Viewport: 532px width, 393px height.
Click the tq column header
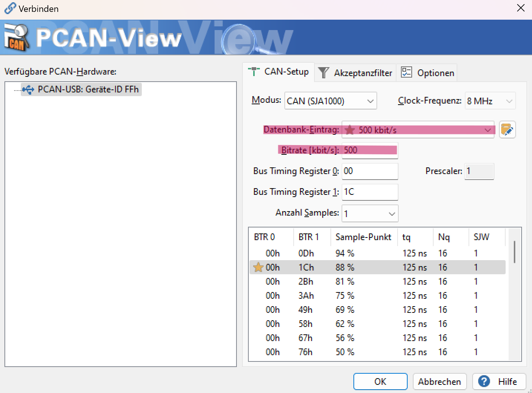(x=415, y=237)
